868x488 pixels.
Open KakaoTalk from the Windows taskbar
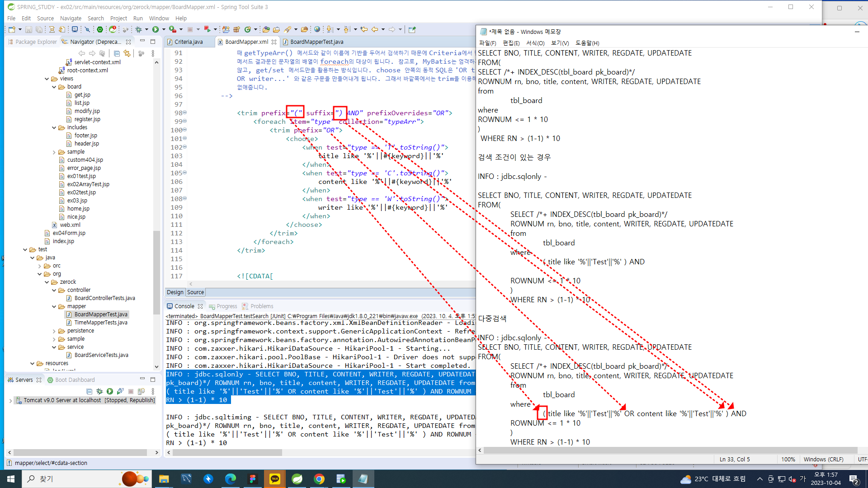point(275,479)
